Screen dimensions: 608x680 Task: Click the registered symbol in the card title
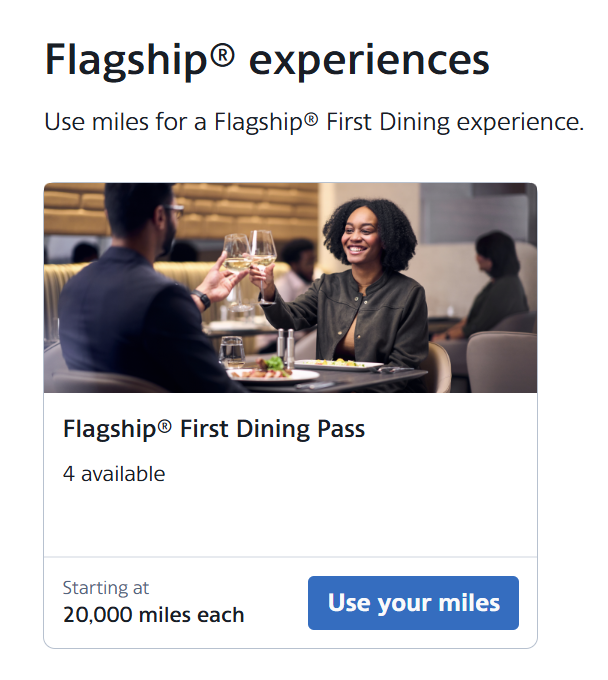(165, 426)
